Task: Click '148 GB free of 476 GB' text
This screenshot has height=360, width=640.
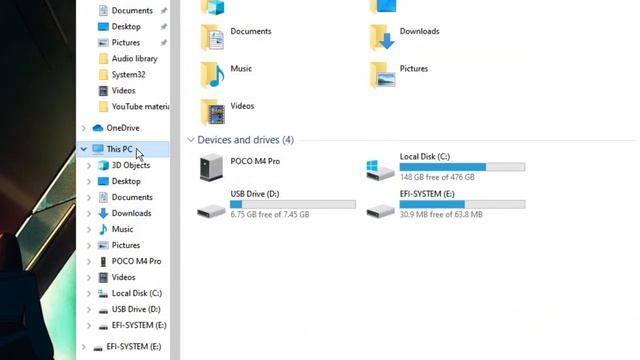Action: [437, 177]
